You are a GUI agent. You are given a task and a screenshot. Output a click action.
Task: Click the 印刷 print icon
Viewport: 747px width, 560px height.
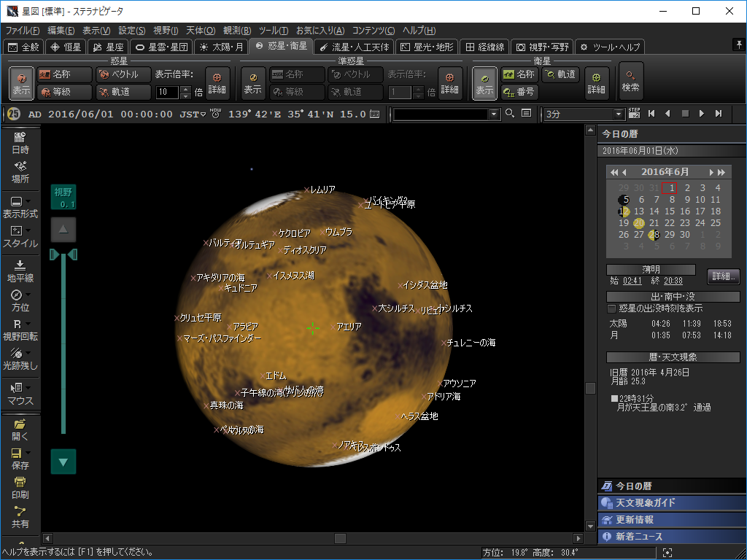coord(20,486)
